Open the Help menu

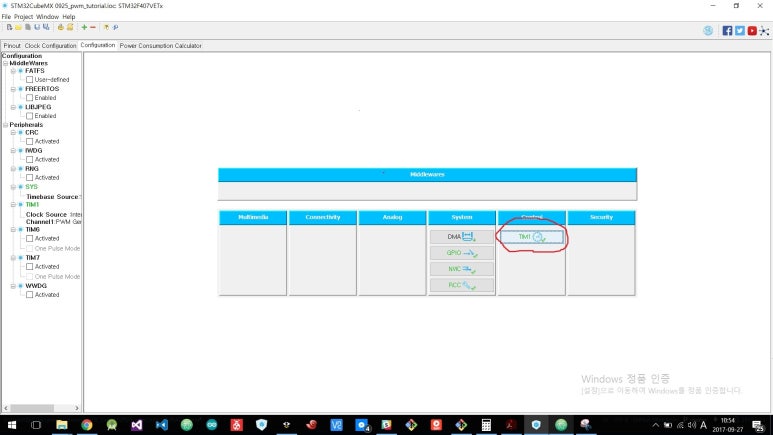(69, 17)
